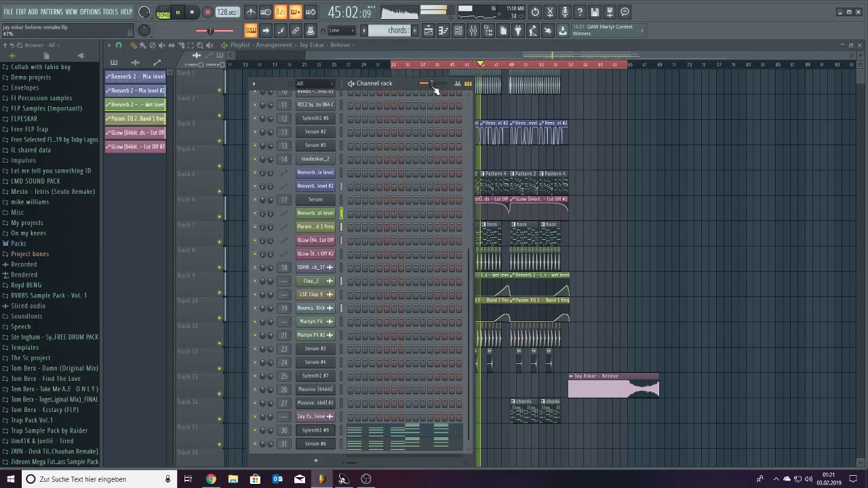Toggle the Pat/Song mode button
The height and width of the screenshot is (488, 868).
(163, 12)
